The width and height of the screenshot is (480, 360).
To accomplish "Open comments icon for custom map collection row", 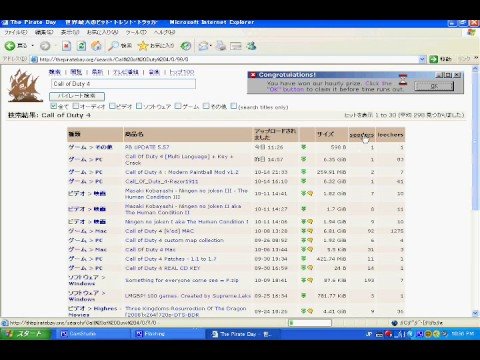I will pyautogui.click(x=310, y=240).
